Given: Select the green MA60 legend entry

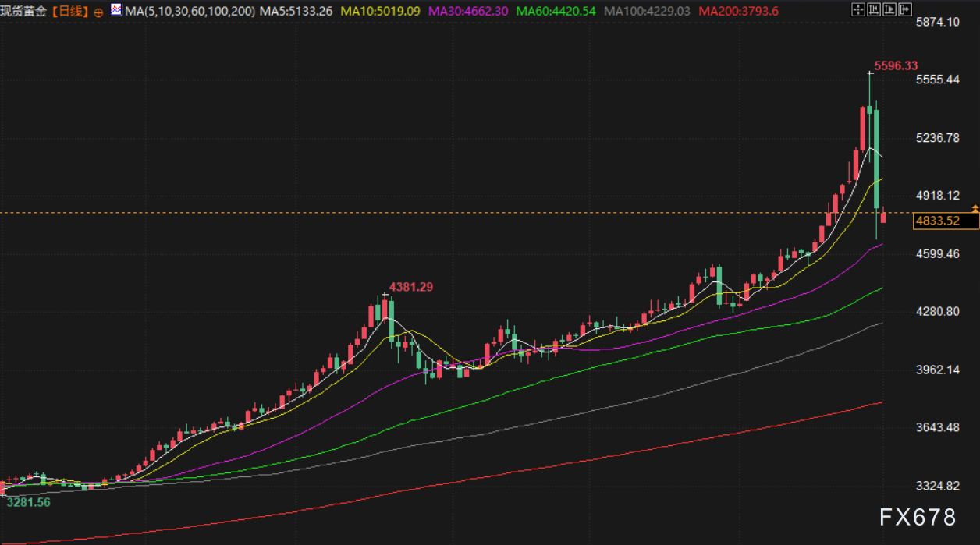Looking at the screenshot, I should (x=557, y=12).
